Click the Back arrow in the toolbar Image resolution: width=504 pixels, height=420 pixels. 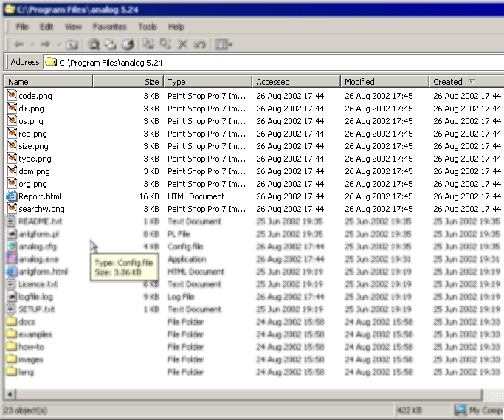click(18, 45)
